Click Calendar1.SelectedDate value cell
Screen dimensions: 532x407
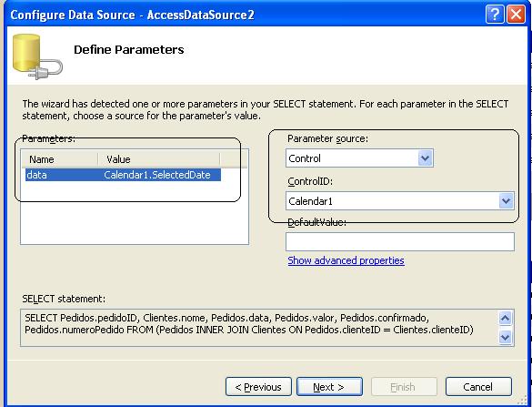(157, 175)
